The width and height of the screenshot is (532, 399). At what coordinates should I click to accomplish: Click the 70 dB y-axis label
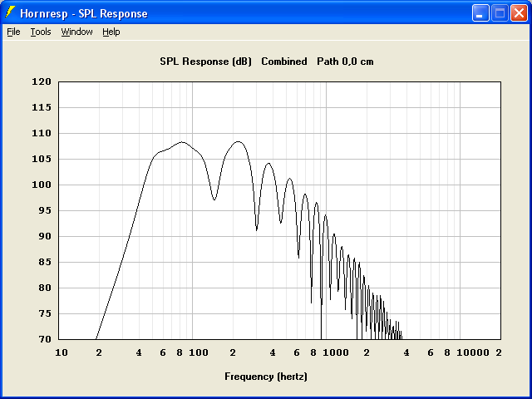45,339
